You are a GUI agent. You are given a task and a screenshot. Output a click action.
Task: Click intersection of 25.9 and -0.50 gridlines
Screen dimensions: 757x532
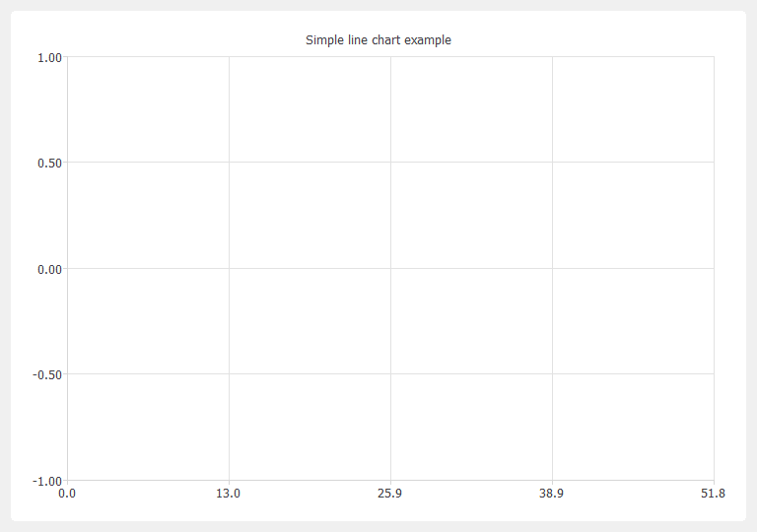point(390,373)
